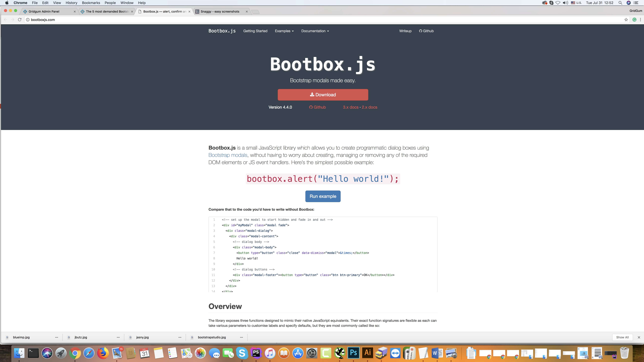
Task: Open options menu for bootstrapstudio.jpg download
Action: [x=242, y=337]
